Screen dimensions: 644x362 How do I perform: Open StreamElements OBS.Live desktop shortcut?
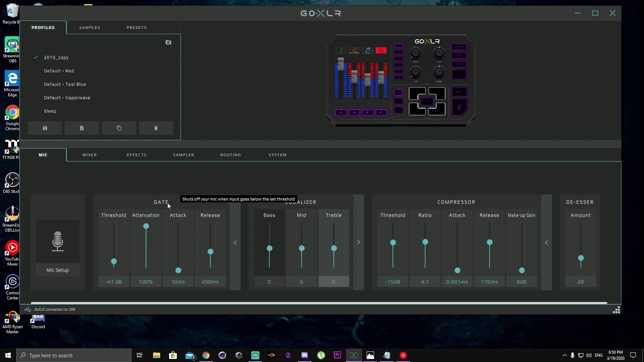click(x=12, y=219)
